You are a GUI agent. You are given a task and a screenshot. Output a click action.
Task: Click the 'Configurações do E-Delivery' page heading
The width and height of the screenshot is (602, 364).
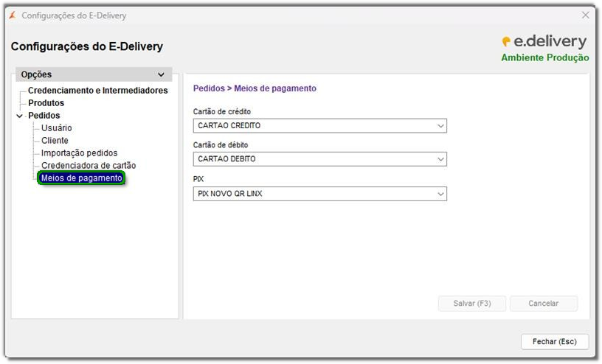click(87, 46)
